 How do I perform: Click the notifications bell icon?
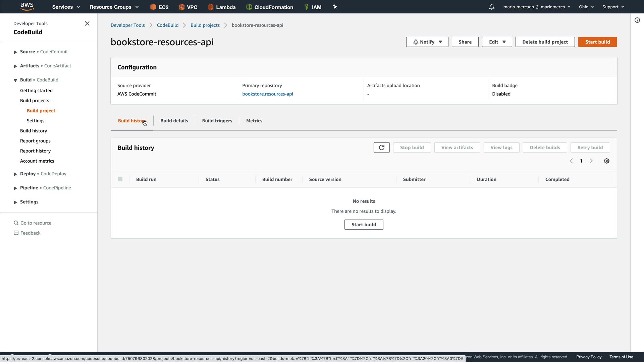point(491,7)
